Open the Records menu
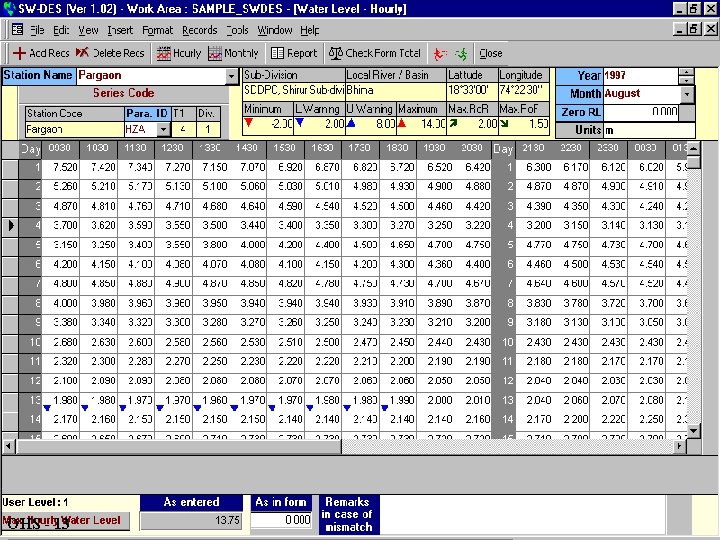Viewport: 720px width, 540px height. point(199,30)
